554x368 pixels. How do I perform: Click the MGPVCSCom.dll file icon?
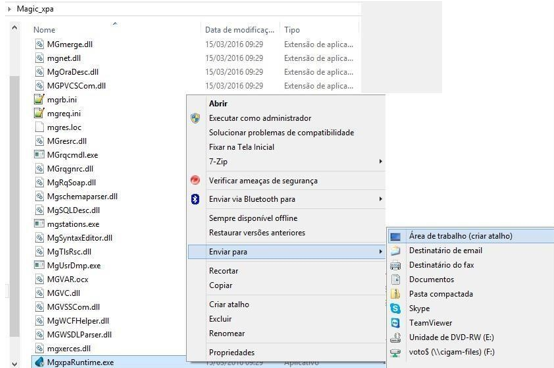tap(39, 85)
